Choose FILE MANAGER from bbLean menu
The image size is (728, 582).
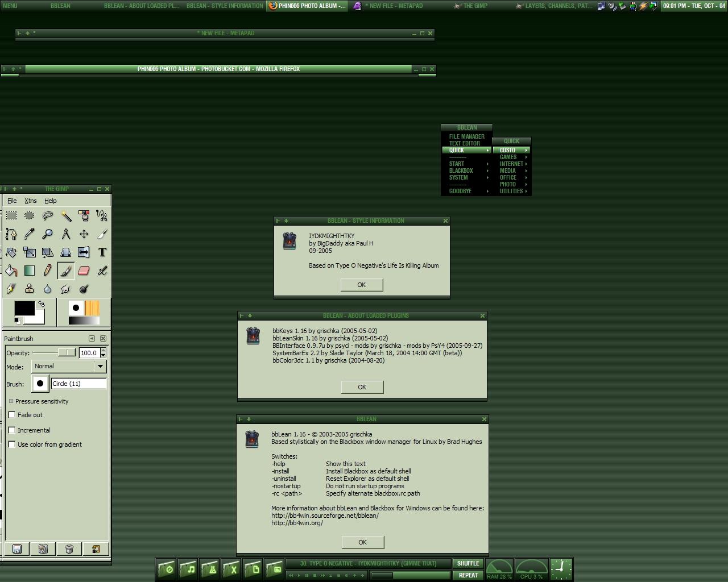tap(467, 136)
